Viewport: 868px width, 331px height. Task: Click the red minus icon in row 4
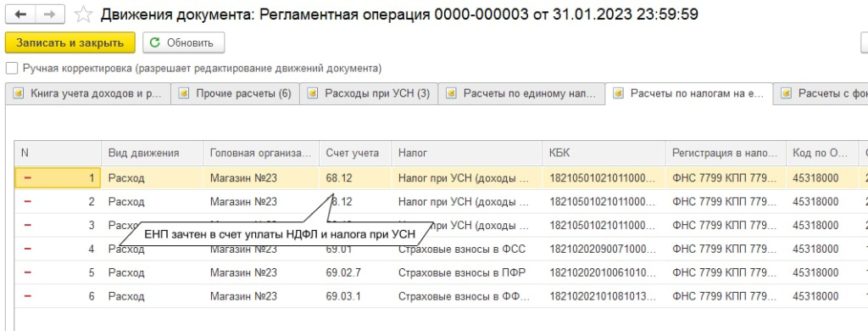tap(28, 249)
